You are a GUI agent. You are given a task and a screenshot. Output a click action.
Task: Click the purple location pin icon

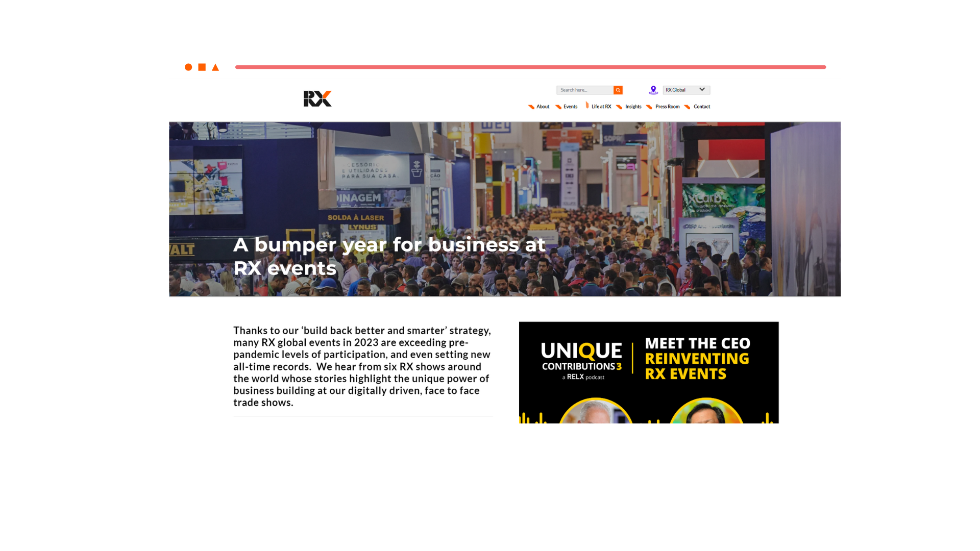(x=653, y=90)
